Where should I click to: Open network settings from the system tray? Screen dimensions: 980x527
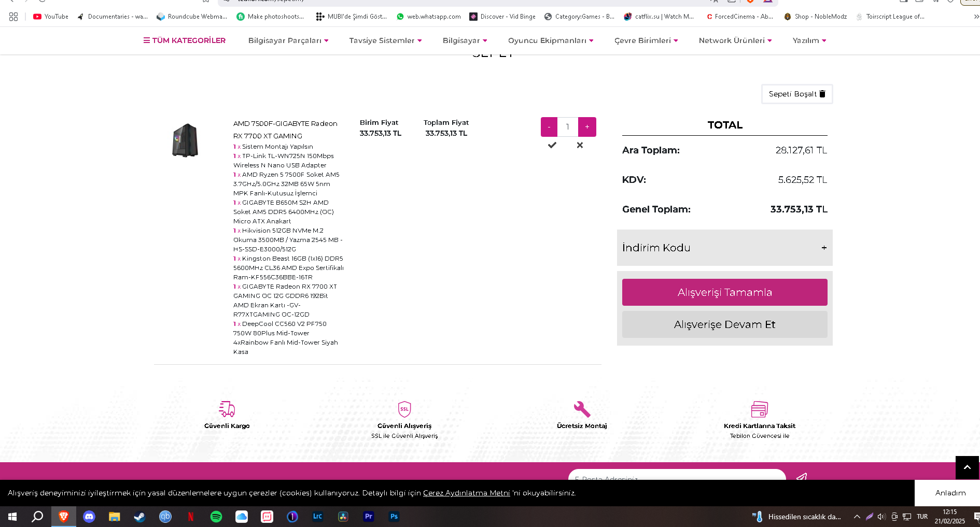[x=907, y=517]
